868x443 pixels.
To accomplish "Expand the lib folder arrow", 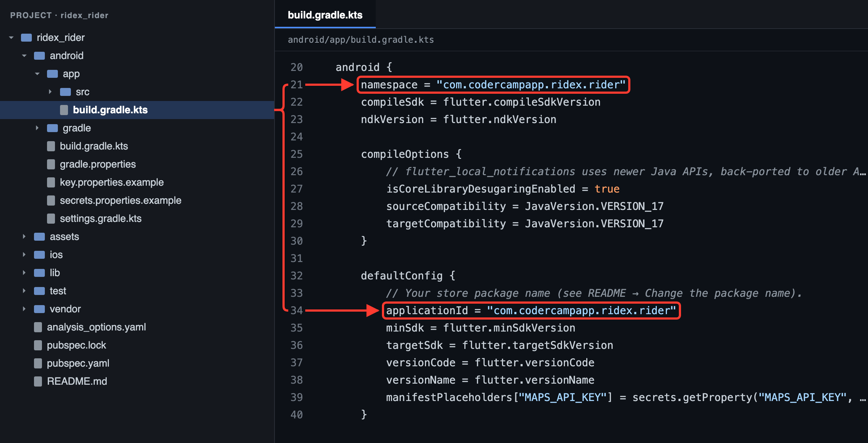I will (24, 273).
